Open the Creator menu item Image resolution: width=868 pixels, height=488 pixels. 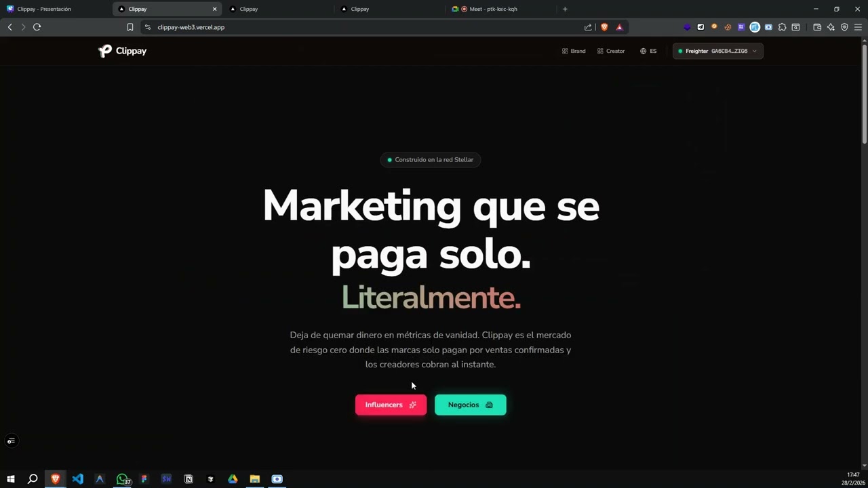[x=611, y=51]
